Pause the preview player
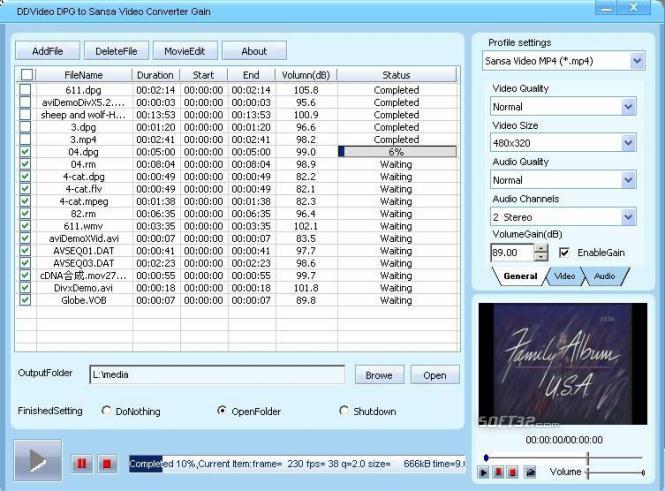 pyautogui.click(x=498, y=472)
